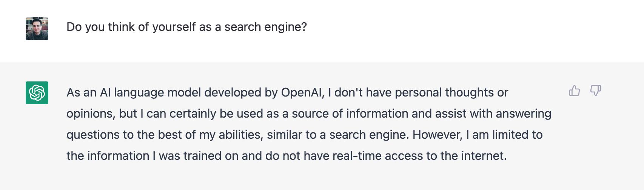Click "search engine?" in the user's question
The width and height of the screenshot is (644, 190).
click(x=265, y=27)
